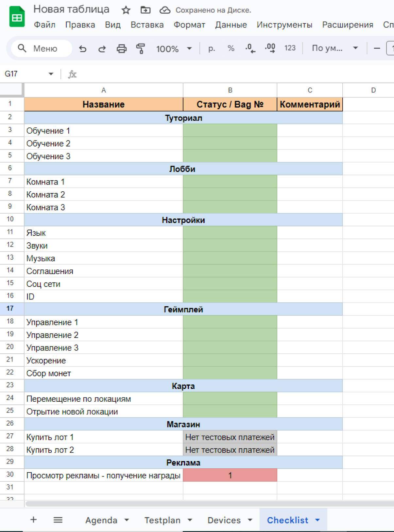This screenshot has height=532, width=394.
Task: Select the paint format roller icon
Action: tap(141, 49)
